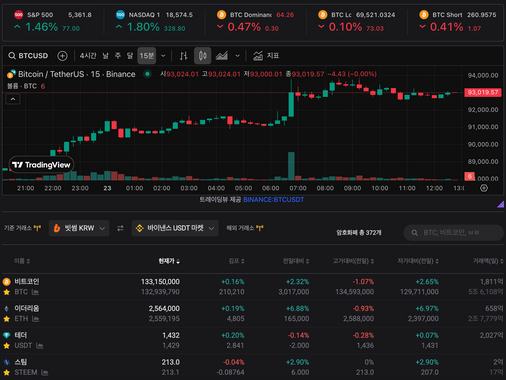
Task: Toggle the ETH favorite star
Action: pos(6,319)
